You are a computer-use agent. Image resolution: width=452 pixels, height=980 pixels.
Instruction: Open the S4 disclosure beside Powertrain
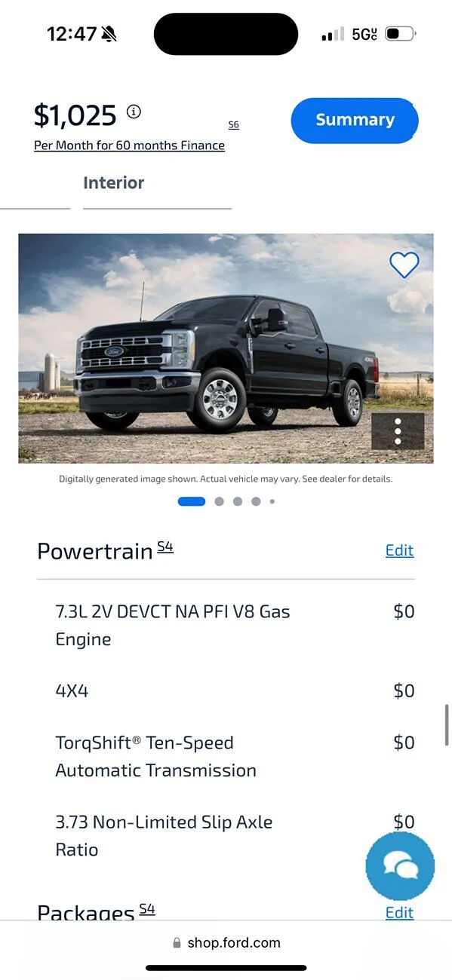pyautogui.click(x=165, y=546)
